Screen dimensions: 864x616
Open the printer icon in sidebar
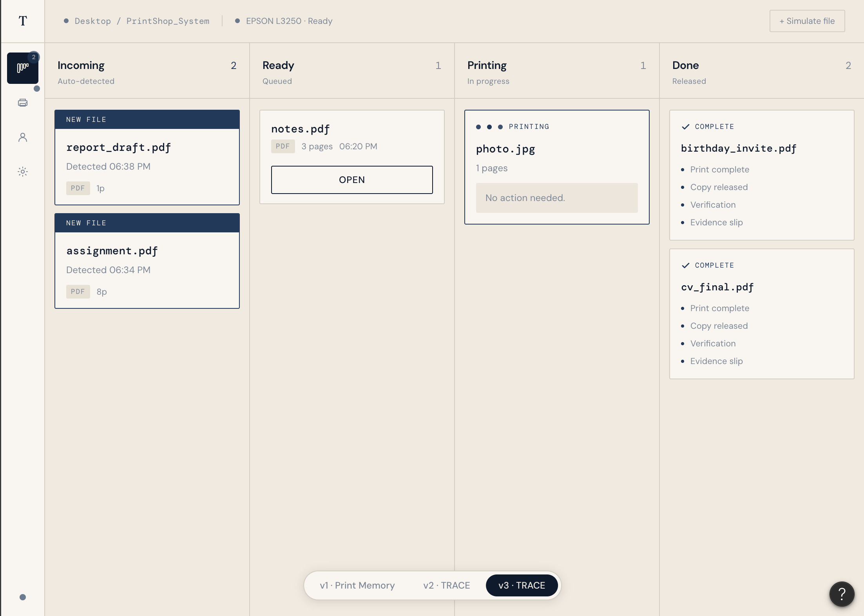click(x=23, y=103)
